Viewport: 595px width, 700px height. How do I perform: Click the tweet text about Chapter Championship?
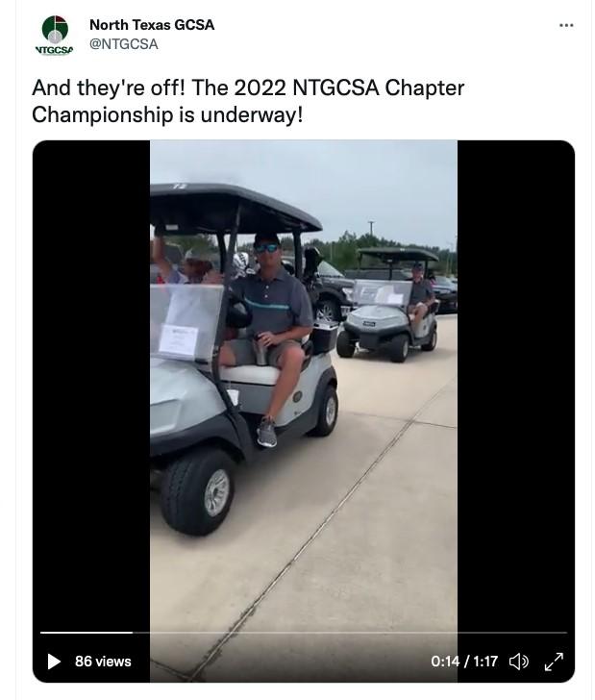[x=248, y=101]
